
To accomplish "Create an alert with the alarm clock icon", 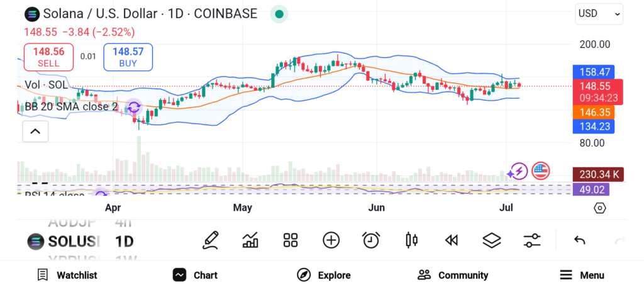I will (x=371, y=240).
